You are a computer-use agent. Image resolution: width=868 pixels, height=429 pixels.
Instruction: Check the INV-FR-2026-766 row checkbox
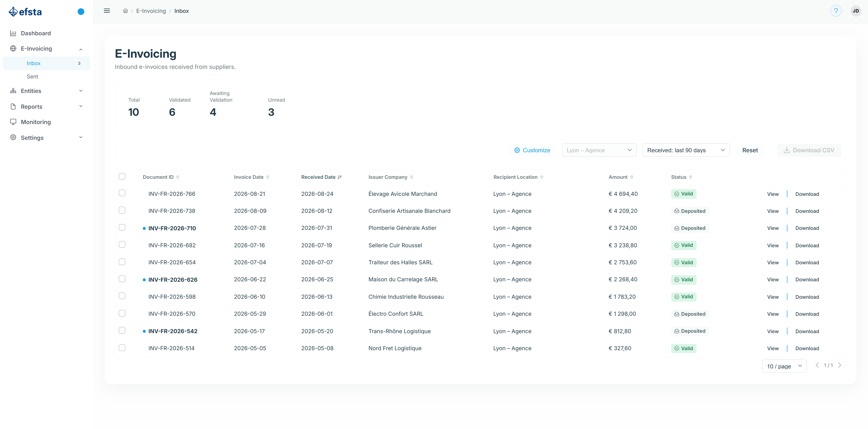(x=122, y=193)
